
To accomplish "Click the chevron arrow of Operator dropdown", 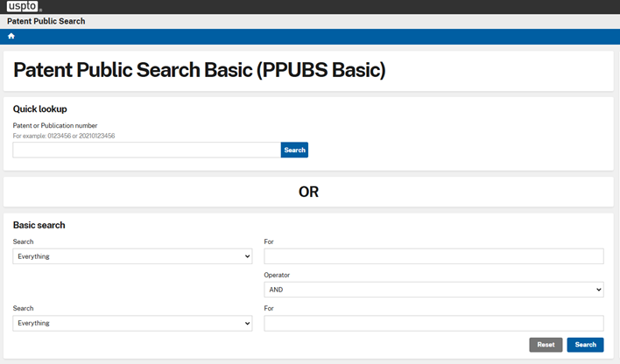I will (x=599, y=290).
